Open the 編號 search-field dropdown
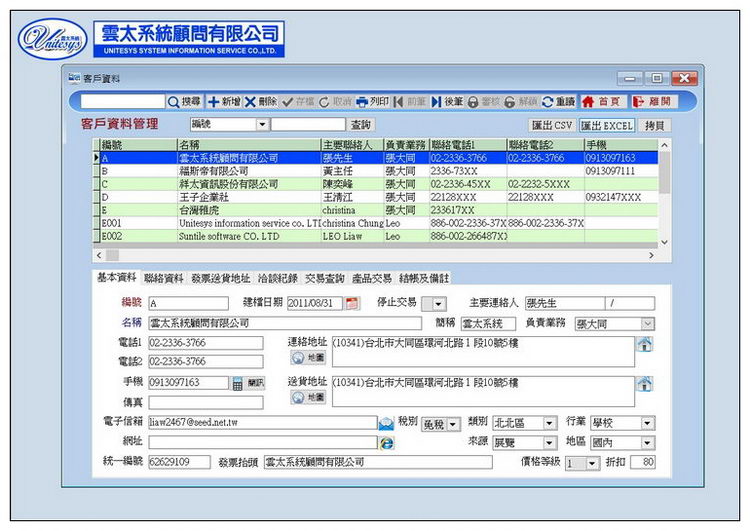Screen dimensions: 750x531 262,125
